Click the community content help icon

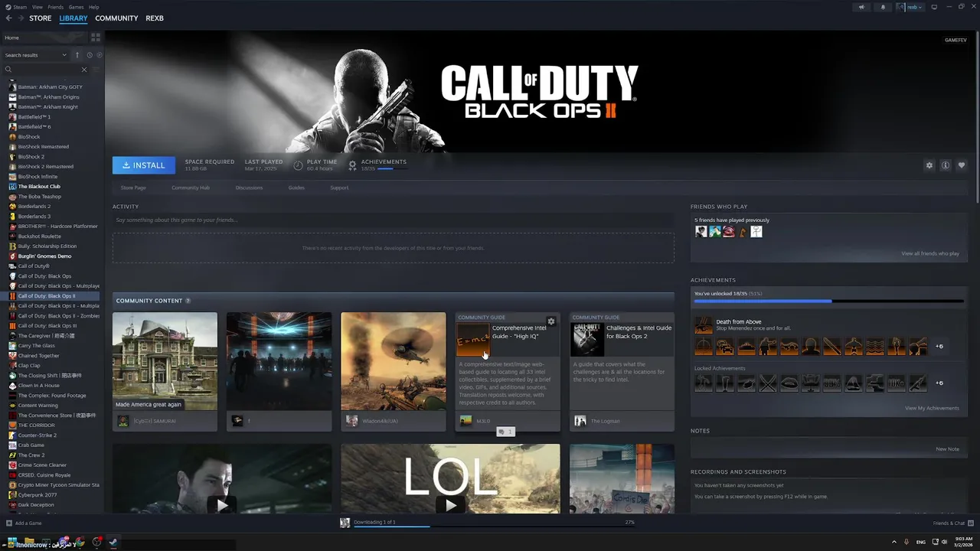[x=188, y=301]
